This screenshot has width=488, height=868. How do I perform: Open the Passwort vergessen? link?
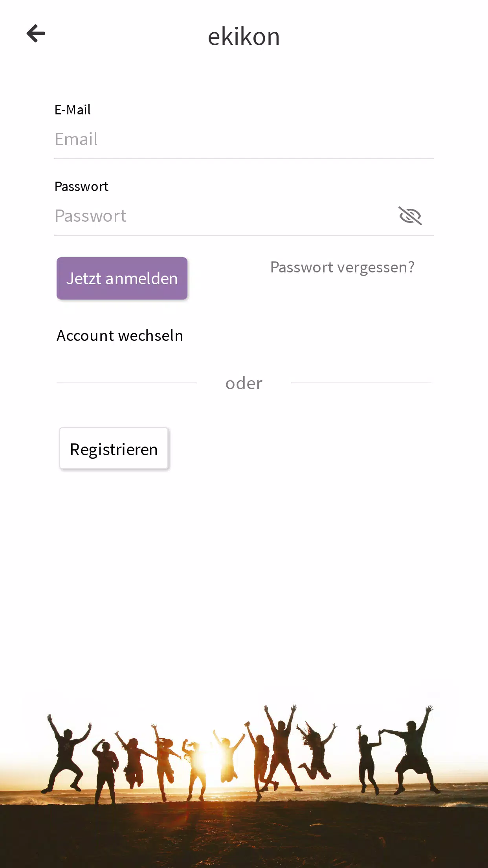[x=342, y=267]
